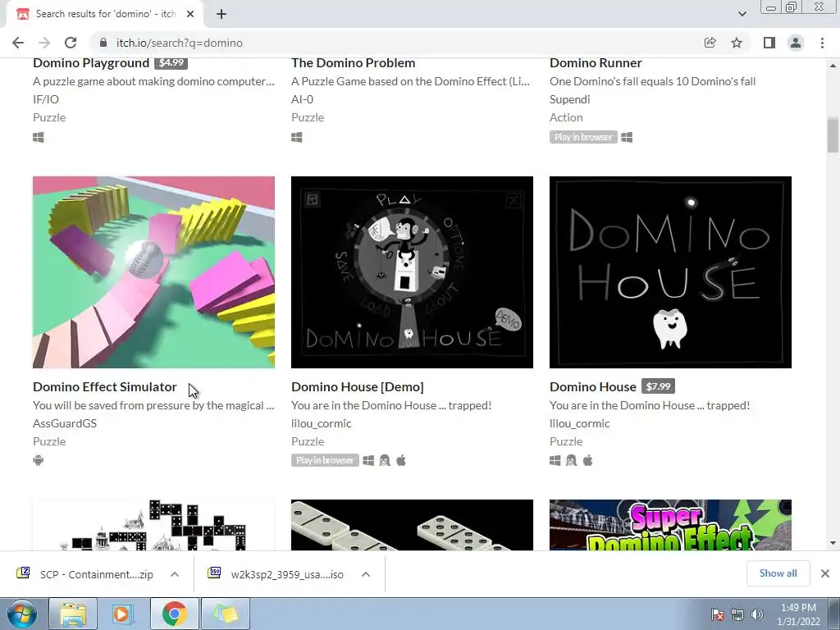840x630 pixels.
Task: Switch to Chrome in the taskbar
Action: click(x=174, y=614)
